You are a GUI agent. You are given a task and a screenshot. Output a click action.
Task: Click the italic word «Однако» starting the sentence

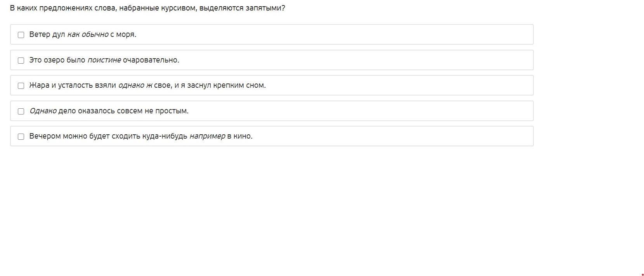point(43,111)
